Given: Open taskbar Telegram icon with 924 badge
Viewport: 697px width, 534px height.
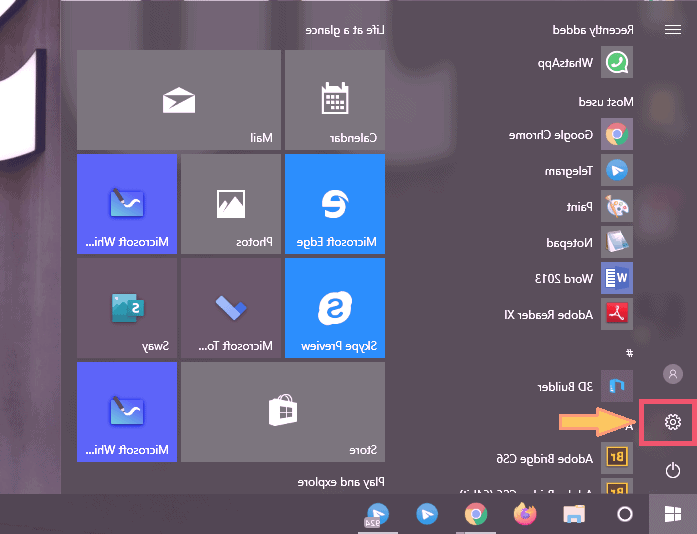Looking at the screenshot, I should tap(378, 514).
